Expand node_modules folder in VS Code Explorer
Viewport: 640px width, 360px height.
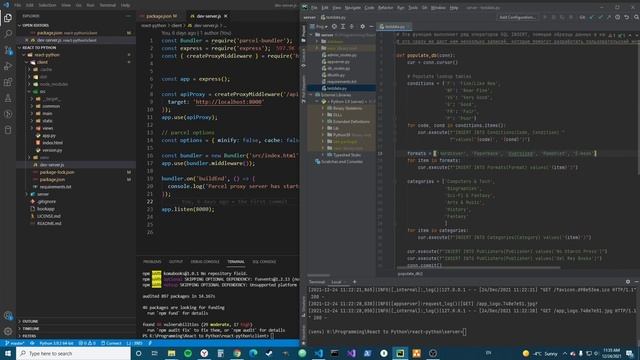pos(29,84)
